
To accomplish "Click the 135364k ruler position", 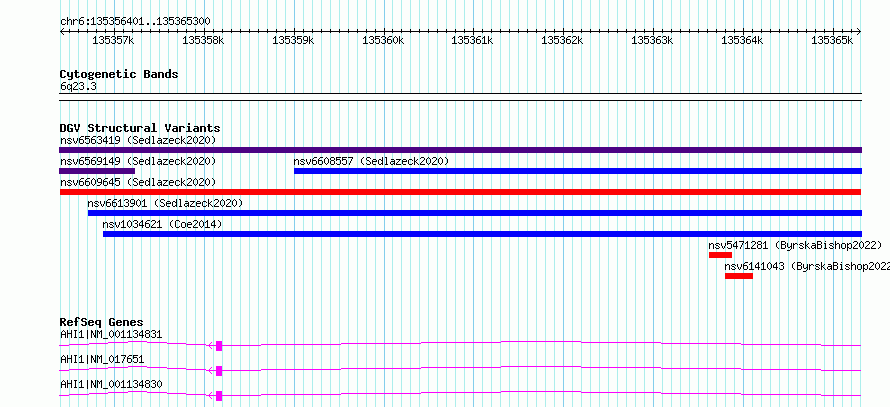I will pos(743,40).
